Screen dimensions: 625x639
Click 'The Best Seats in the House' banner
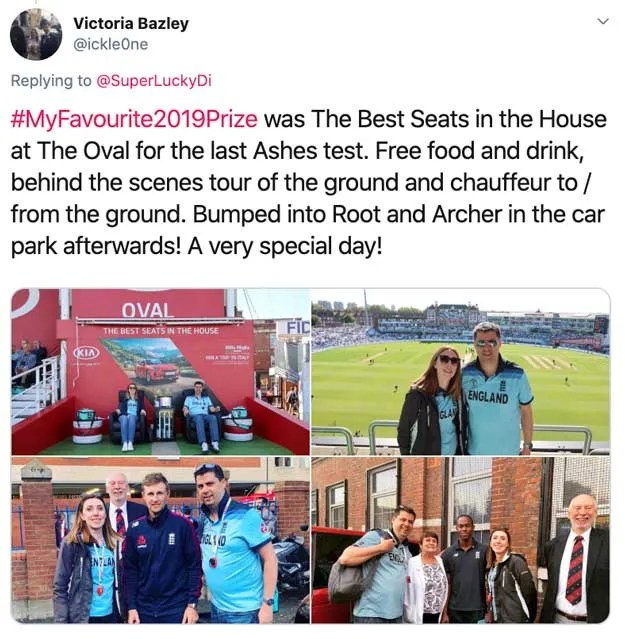point(161,331)
